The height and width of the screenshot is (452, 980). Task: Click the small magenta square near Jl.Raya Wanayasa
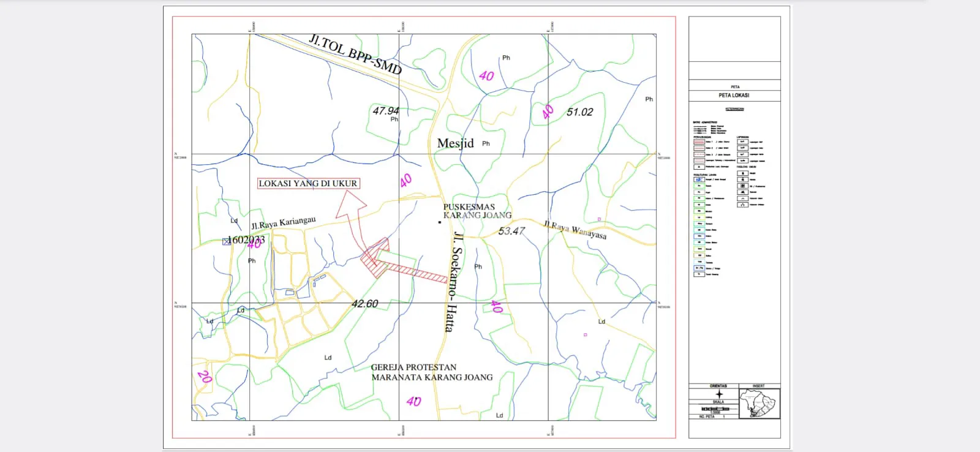[x=599, y=219]
